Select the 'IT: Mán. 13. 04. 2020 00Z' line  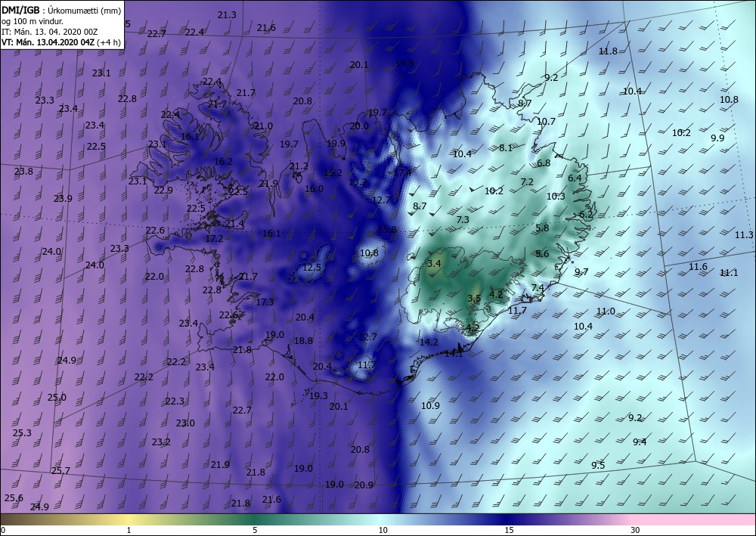click(x=50, y=32)
